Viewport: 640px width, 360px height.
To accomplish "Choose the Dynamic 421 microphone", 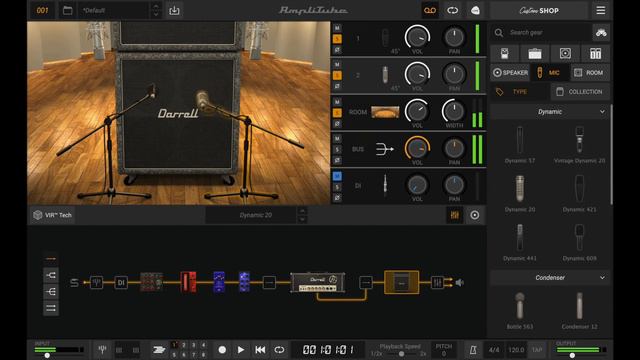I will click(579, 193).
